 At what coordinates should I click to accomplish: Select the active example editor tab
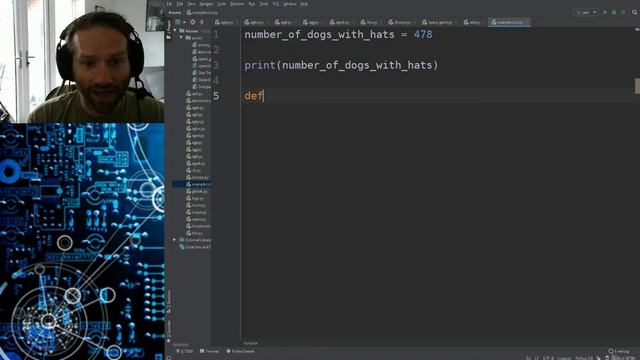pyautogui.click(x=509, y=22)
